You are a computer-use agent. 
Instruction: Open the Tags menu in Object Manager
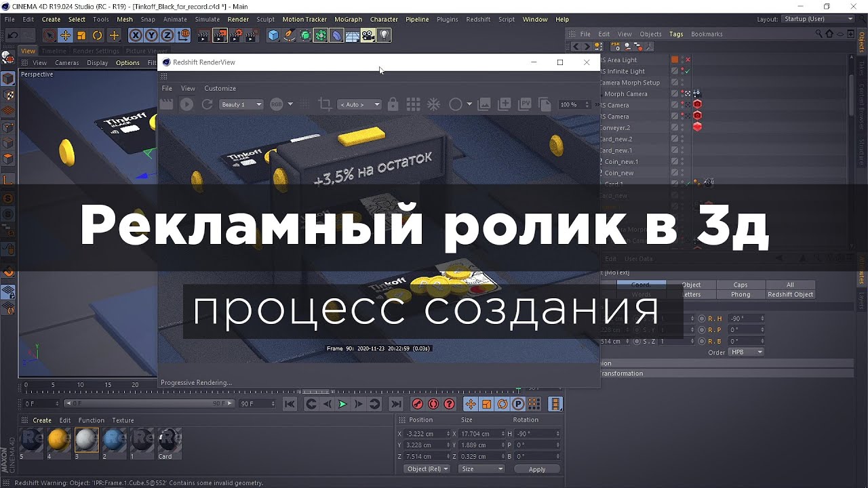point(676,34)
